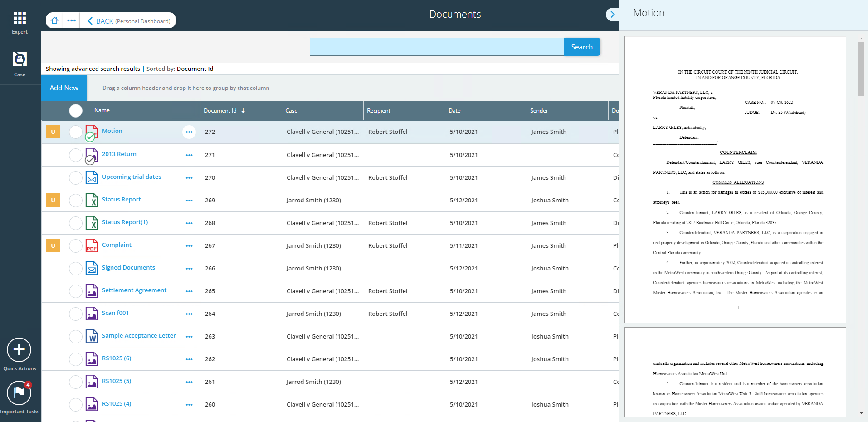Check the row selector for the Complaint document
The height and width of the screenshot is (422, 868).
75,245
